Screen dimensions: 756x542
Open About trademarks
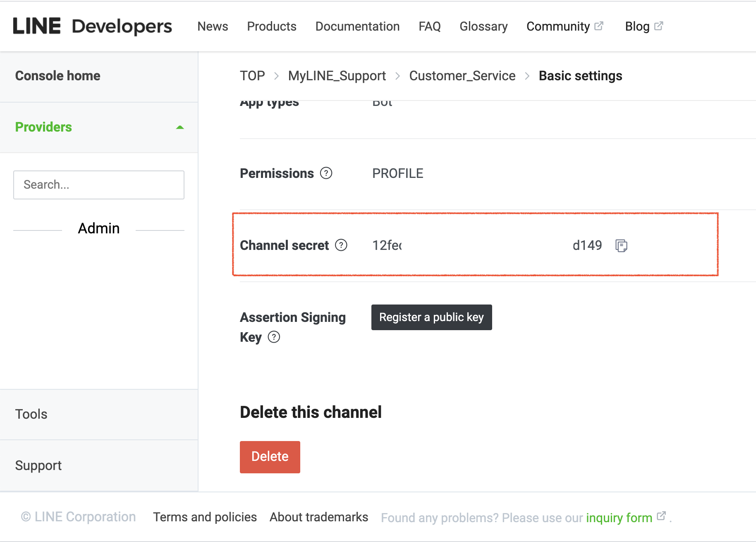pos(319,517)
